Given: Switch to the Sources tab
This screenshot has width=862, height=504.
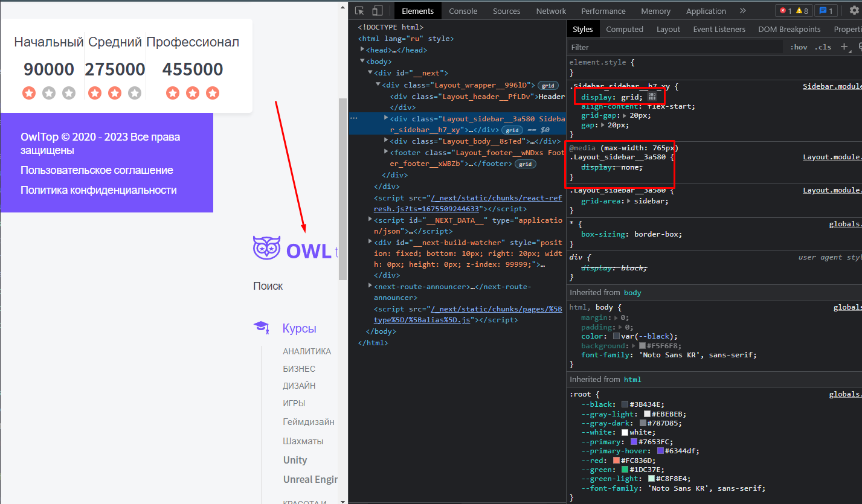Looking at the screenshot, I should (506, 11).
